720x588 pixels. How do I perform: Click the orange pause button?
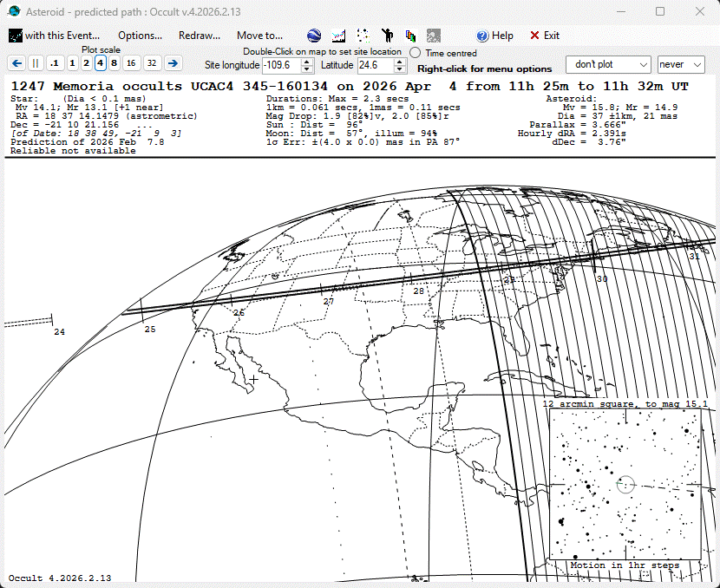pos(36,63)
